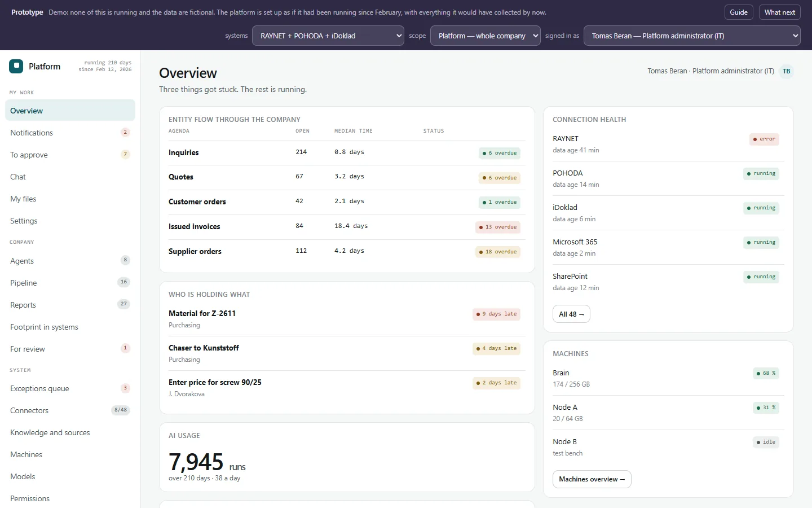Click the Customer orders row
This screenshot has width=812, height=508.
pyautogui.click(x=347, y=202)
